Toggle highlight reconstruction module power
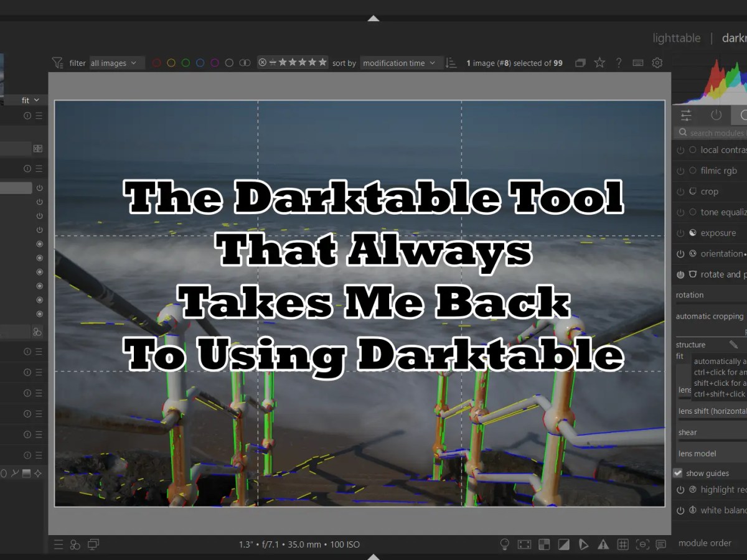This screenshot has width=747, height=560. [x=680, y=490]
